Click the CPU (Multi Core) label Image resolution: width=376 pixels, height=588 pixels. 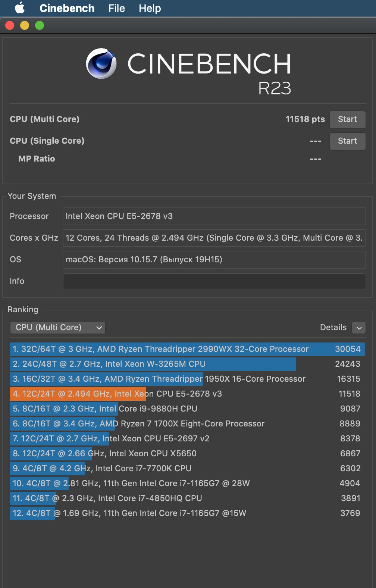tap(44, 119)
